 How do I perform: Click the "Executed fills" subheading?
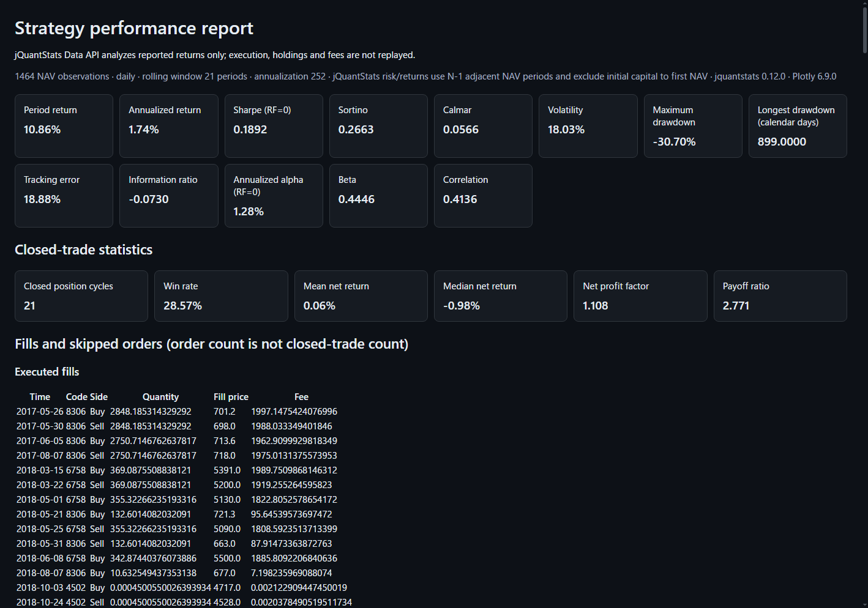[x=47, y=372]
